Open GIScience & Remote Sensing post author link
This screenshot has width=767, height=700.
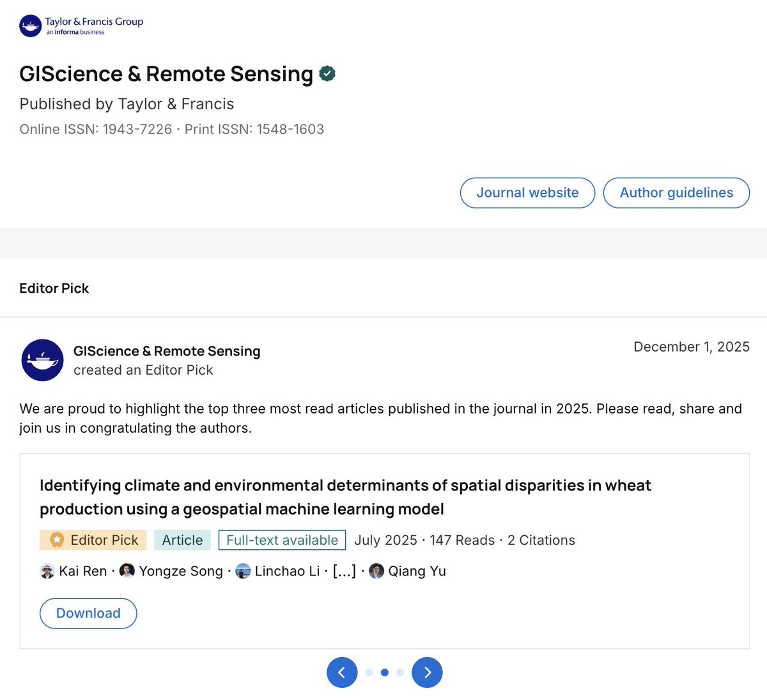167,351
